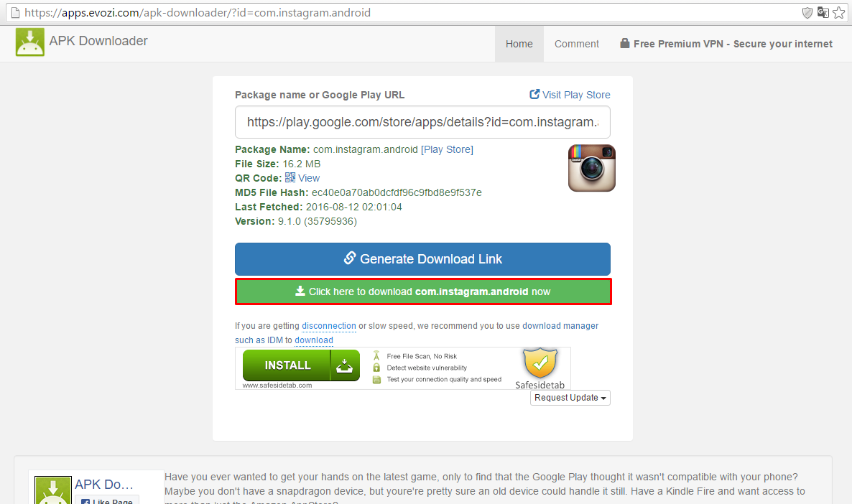Click the QR code icon
Viewport: 852px width, 504px height.
290,177
